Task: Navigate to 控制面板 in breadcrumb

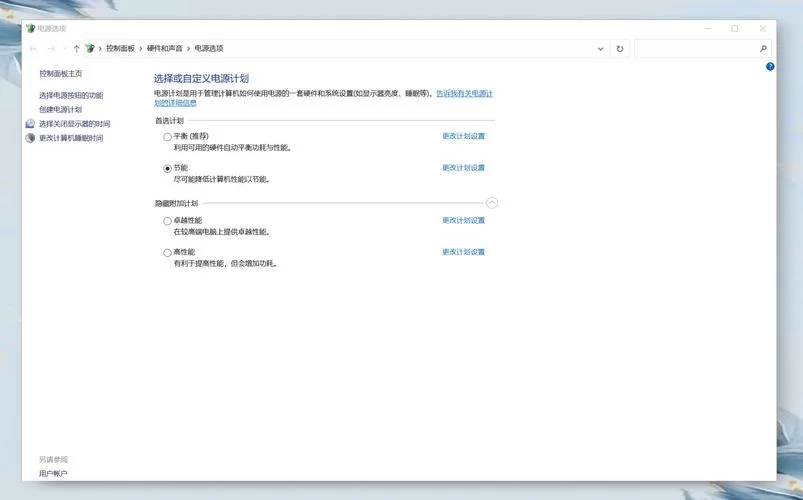Action: 120,48
